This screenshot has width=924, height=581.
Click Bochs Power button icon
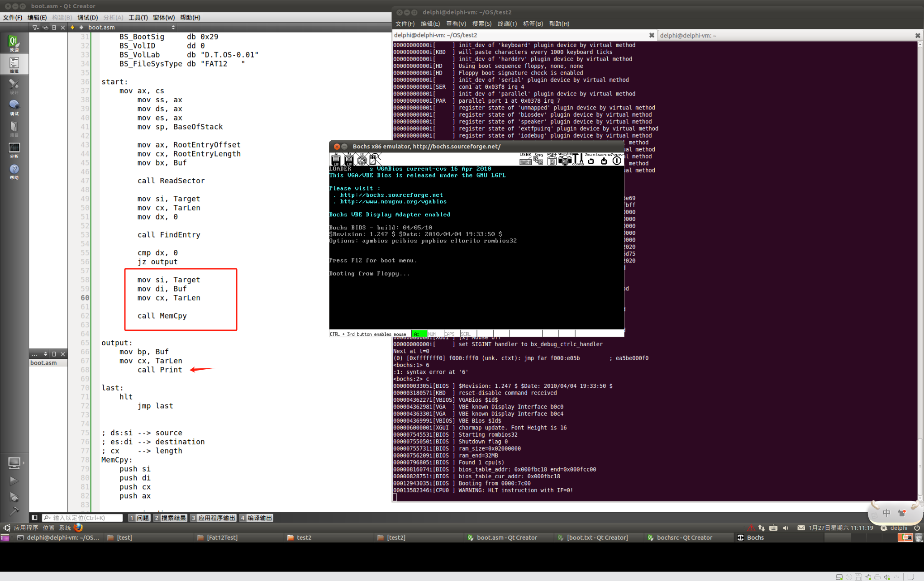pyautogui.click(x=617, y=161)
